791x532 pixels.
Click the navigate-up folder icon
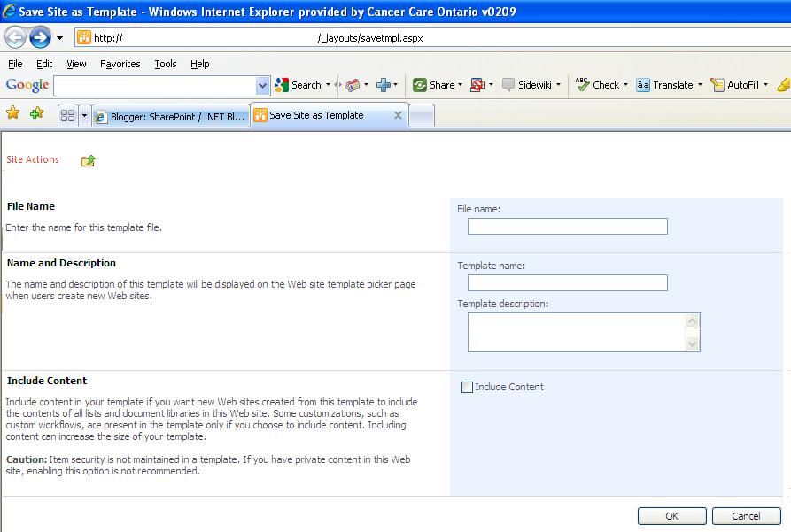tap(88, 160)
